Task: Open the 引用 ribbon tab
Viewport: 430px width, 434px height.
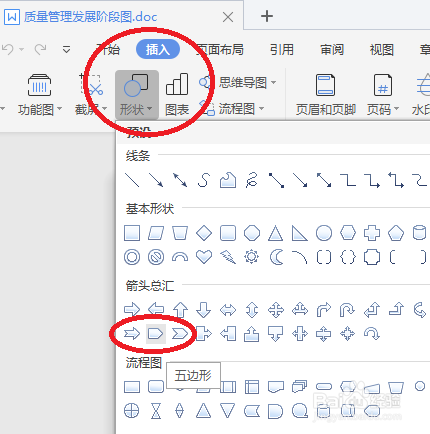Action: (282, 50)
